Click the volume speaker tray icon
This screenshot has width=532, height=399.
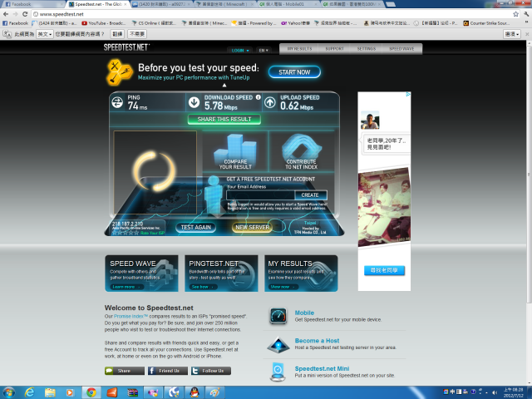point(495,392)
